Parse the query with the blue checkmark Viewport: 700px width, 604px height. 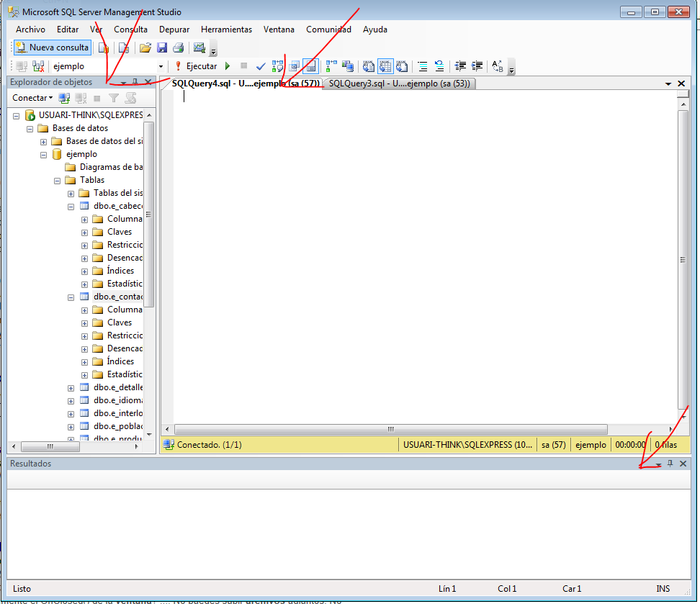tap(261, 66)
